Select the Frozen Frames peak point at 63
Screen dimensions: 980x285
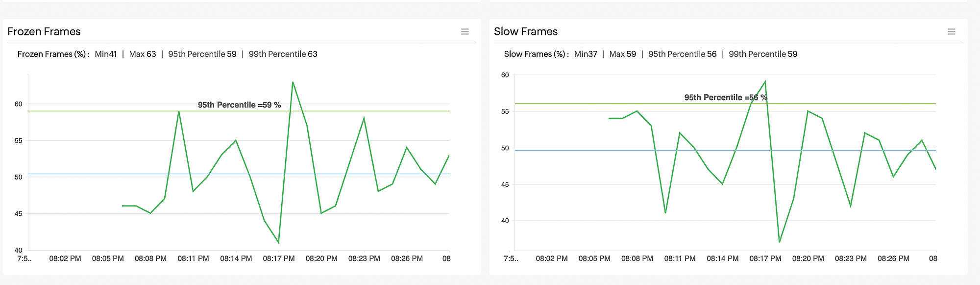pos(293,82)
